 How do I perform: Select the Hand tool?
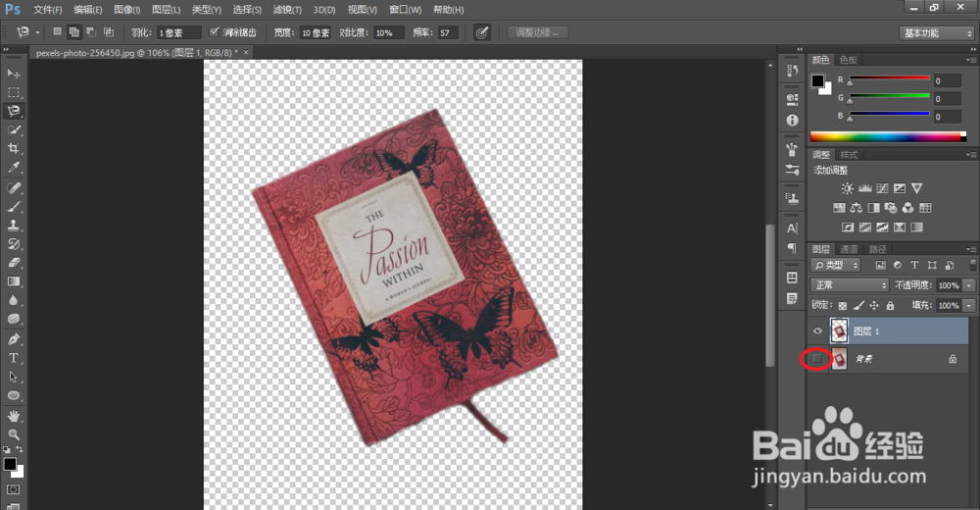(13, 416)
